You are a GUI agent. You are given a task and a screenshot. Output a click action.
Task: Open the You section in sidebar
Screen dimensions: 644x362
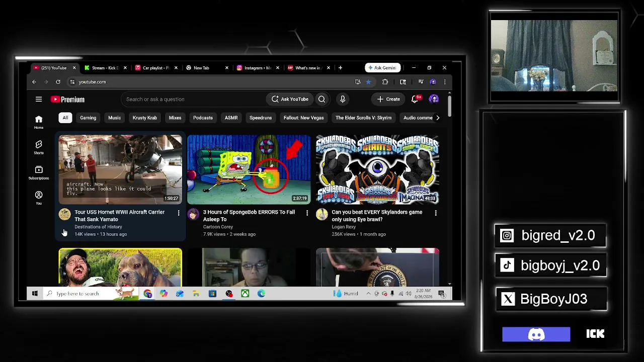39,198
